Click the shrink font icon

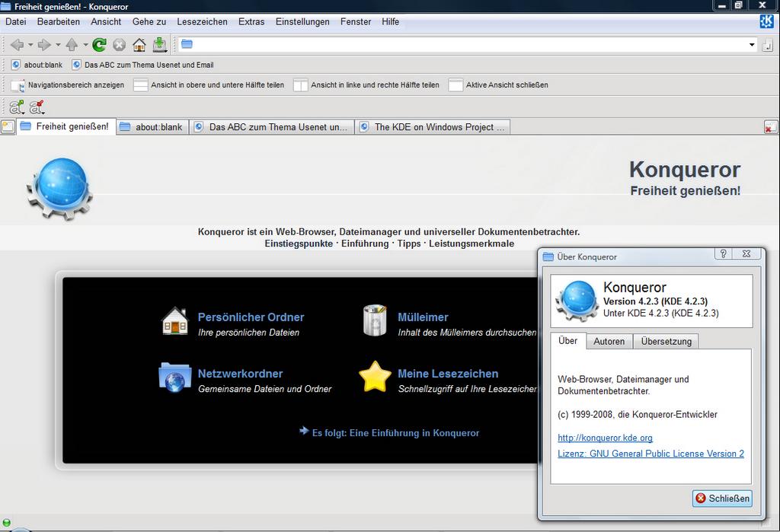[37, 107]
